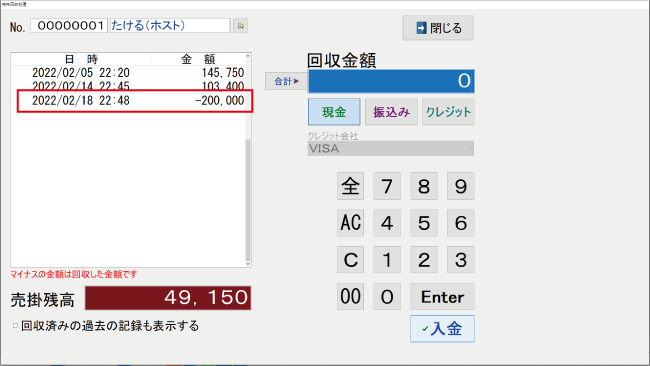Tap the single 0 keypad button
The height and width of the screenshot is (366, 650).
pos(387,297)
